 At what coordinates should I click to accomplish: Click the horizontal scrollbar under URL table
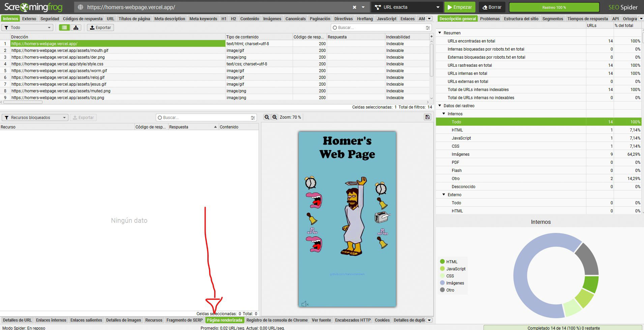click(x=23, y=102)
